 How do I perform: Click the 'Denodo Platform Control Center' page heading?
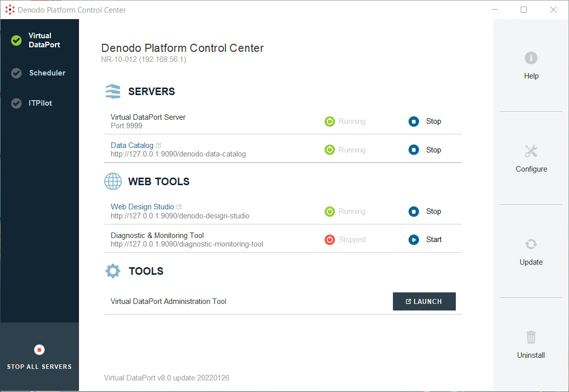[x=183, y=48]
